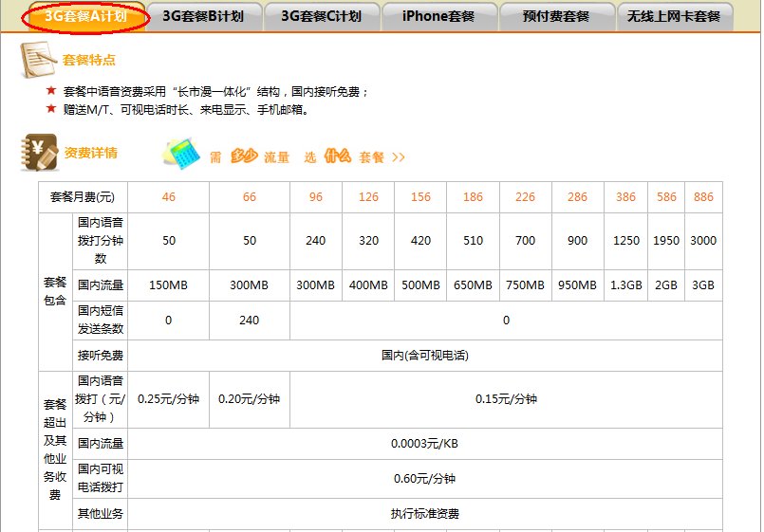Screen dimensions: 764x532
Task: Click the 950MB data cell
Action: (x=577, y=285)
